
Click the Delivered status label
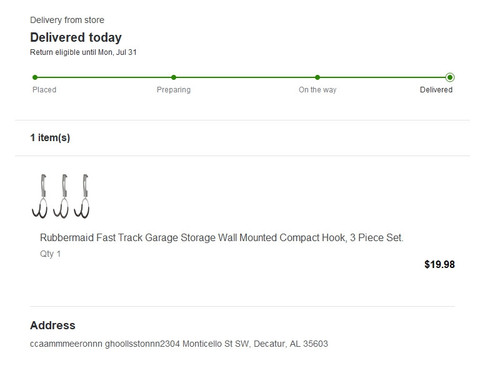436,90
